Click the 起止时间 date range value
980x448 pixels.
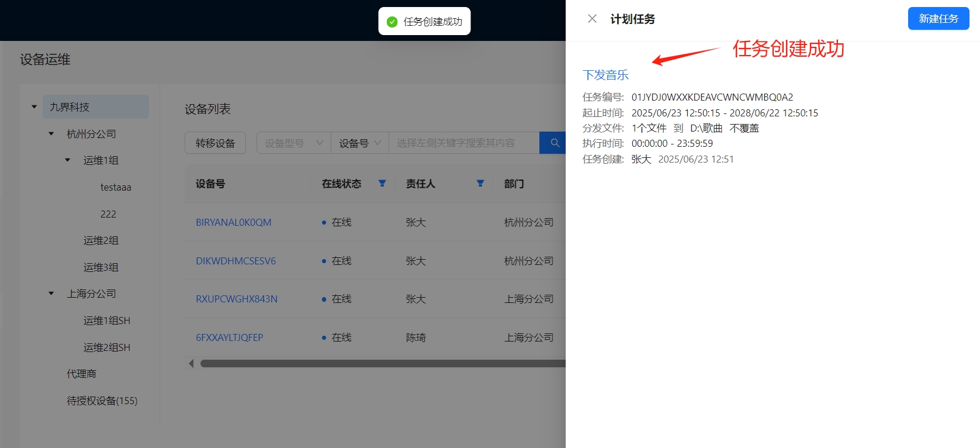[x=725, y=113]
